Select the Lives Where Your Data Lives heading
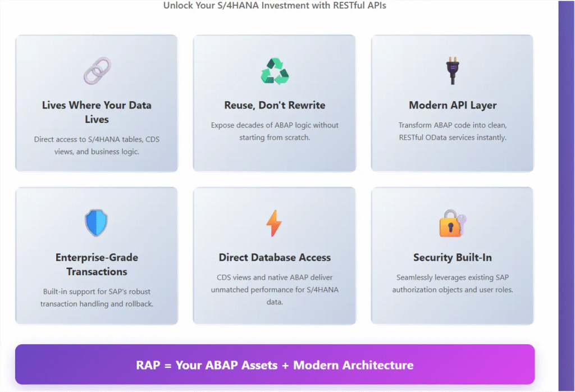The width and height of the screenshot is (575, 392). pos(97,112)
